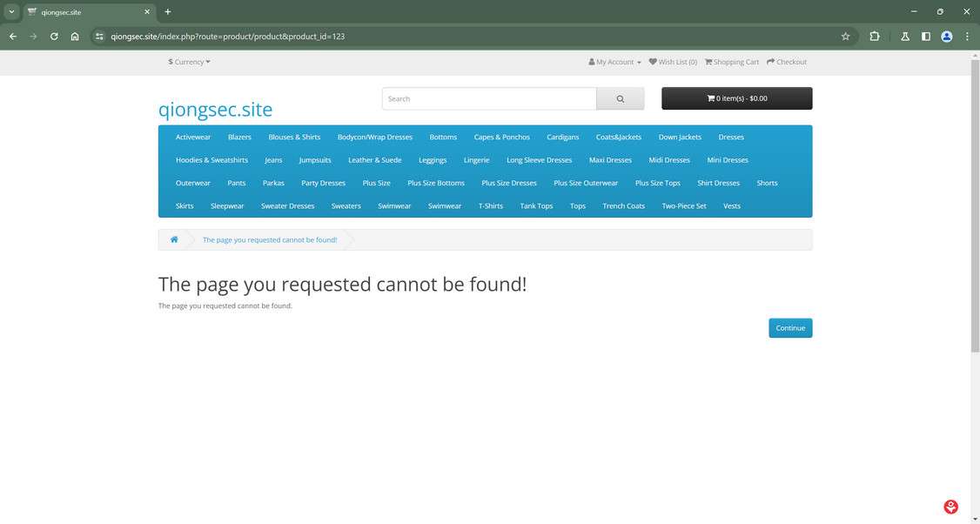This screenshot has width=980, height=524.
Task: Reload the page with the refresh icon
Action: point(53,37)
